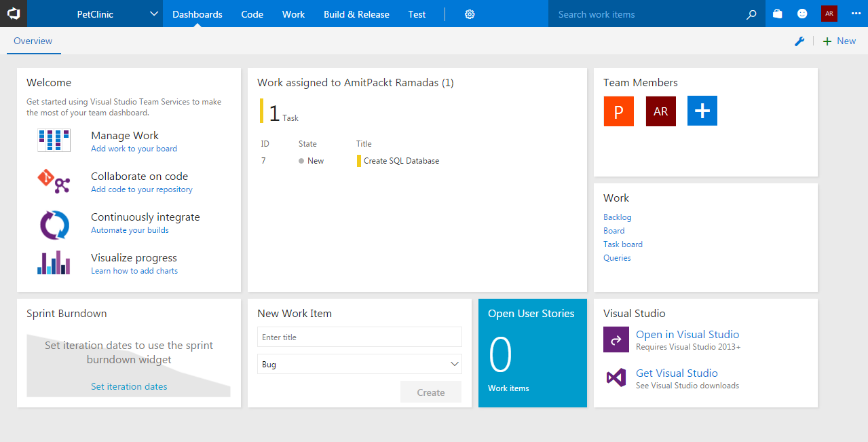The width and height of the screenshot is (868, 442).
Task: Click the Manage Work board icon
Action: pos(54,141)
